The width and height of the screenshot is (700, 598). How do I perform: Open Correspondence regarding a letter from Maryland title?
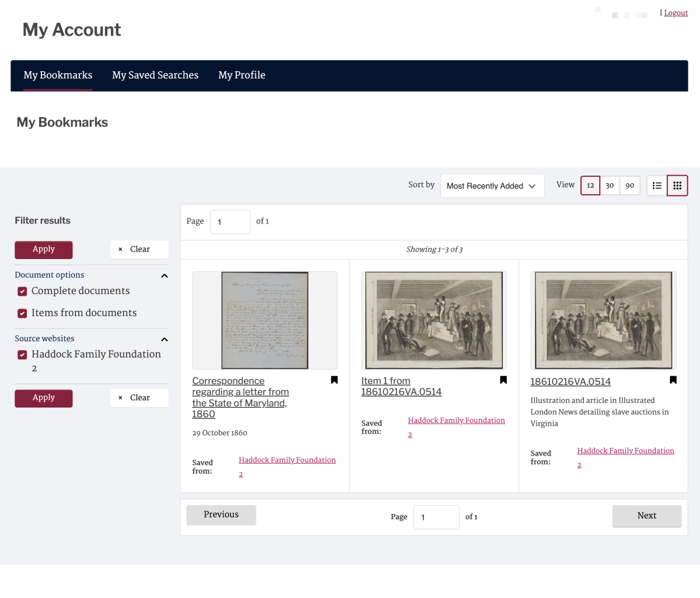240,397
